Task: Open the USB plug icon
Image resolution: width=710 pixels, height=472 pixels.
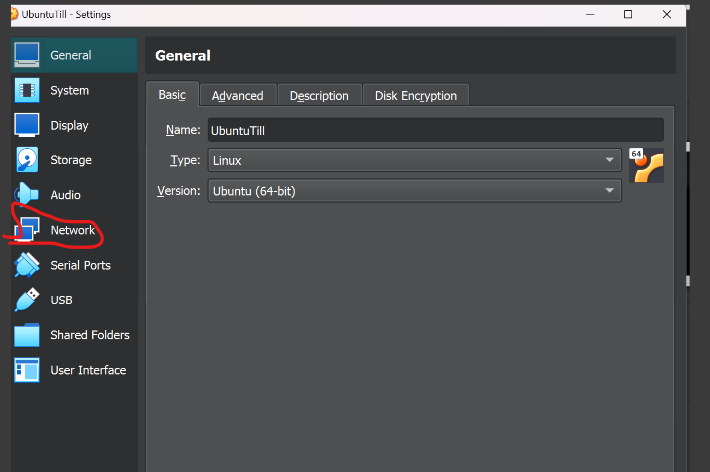Action: pyautogui.click(x=27, y=300)
